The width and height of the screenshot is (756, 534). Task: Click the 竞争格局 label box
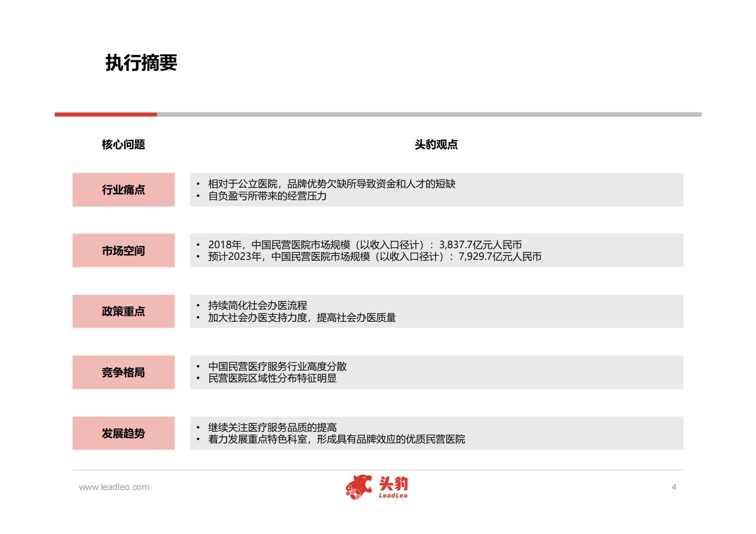click(x=123, y=372)
